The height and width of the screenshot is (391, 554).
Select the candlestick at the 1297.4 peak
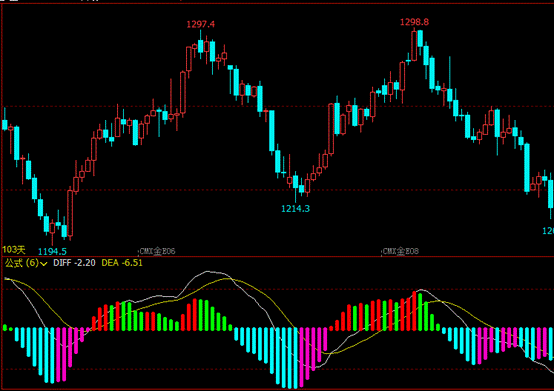pos(201,45)
